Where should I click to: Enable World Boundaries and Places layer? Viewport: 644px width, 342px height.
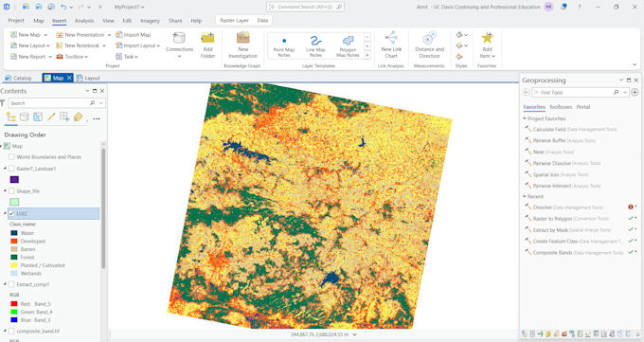(x=11, y=157)
